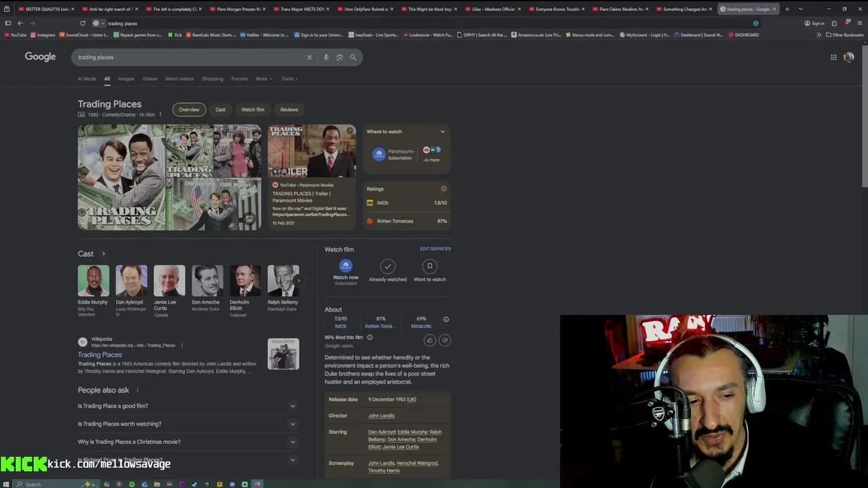Image resolution: width=868 pixels, height=488 pixels.
Task: Switch to Short videos tab
Action: click(180, 79)
